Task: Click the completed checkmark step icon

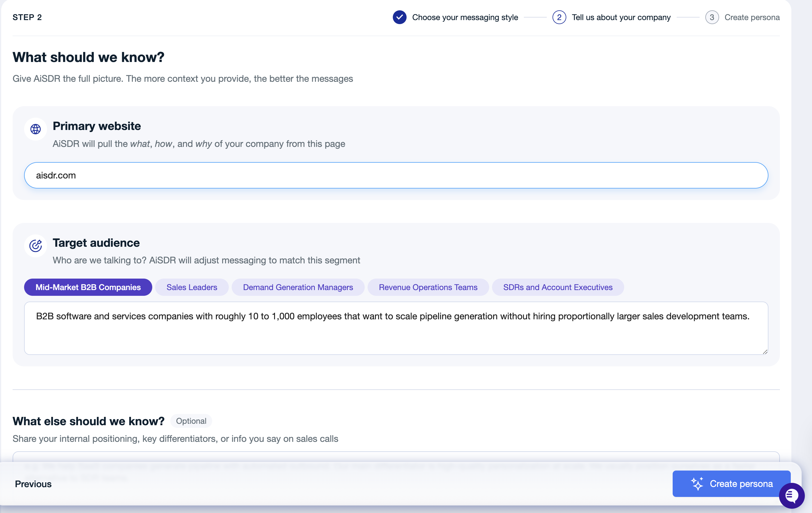Action: click(x=400, y=17)
